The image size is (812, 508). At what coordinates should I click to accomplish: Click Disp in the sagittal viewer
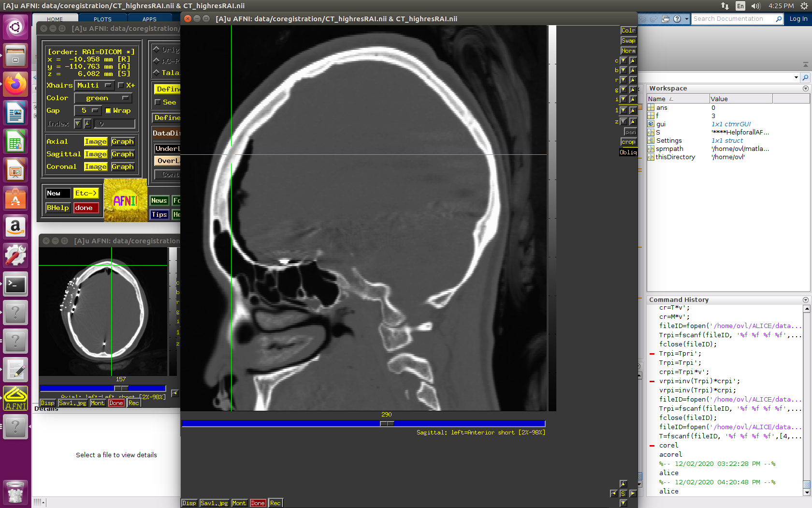pos(189,503)
